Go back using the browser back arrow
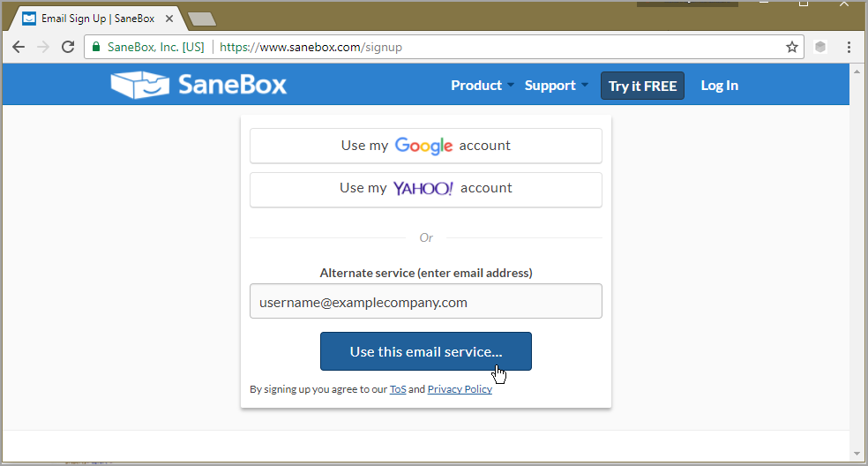The width and height of the screenshot is (868, 466). coord(19,47)
